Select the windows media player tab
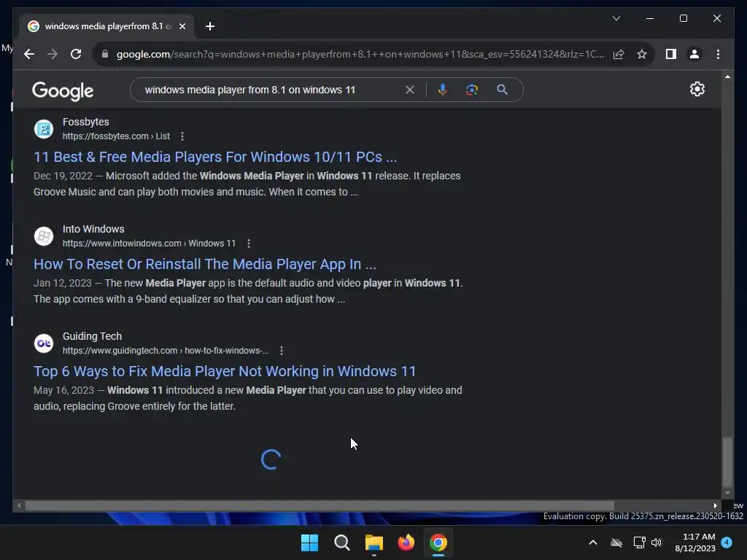This screenshot has width=747, height=560. click(x=107, y=26)
